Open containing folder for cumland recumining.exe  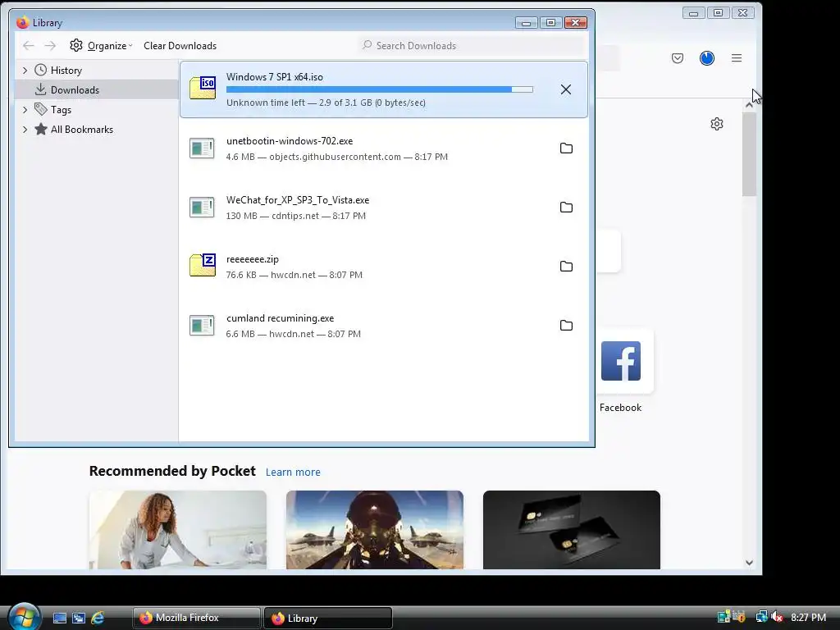pos(566,325)
